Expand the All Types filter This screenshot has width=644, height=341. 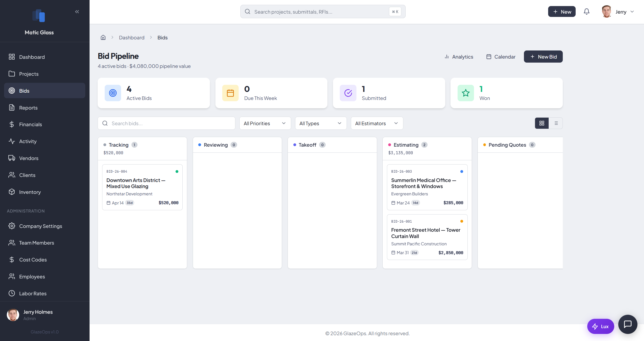pyautogui.click(x=320, y=123)
